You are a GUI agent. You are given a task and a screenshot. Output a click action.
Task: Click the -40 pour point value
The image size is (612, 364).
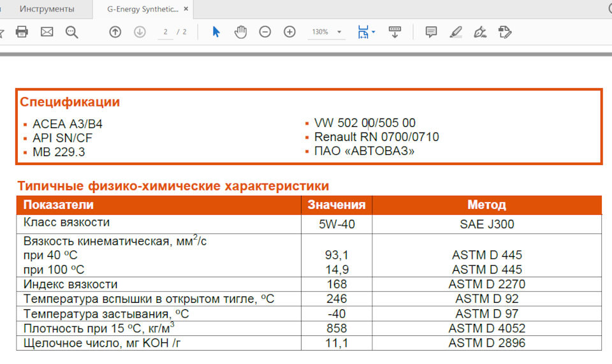point(337,314)
